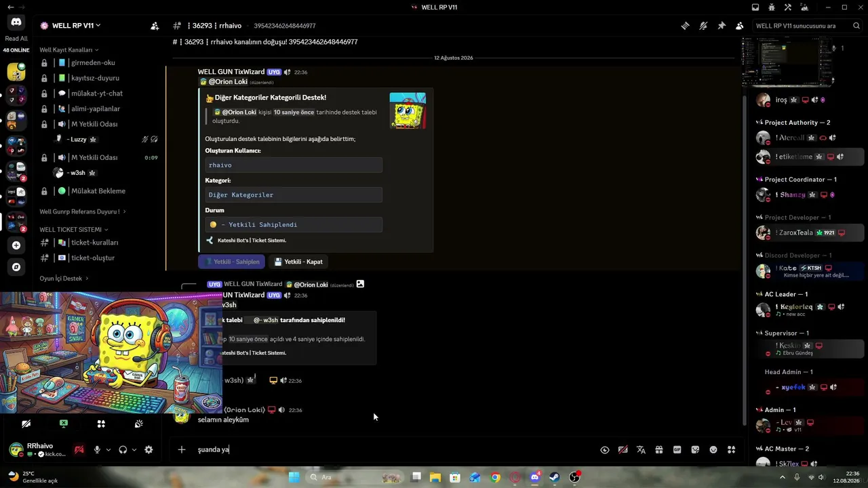Open the translate icon in message bar
The width and height of the screenshot is (868, 488).
(x=641, y=449)
